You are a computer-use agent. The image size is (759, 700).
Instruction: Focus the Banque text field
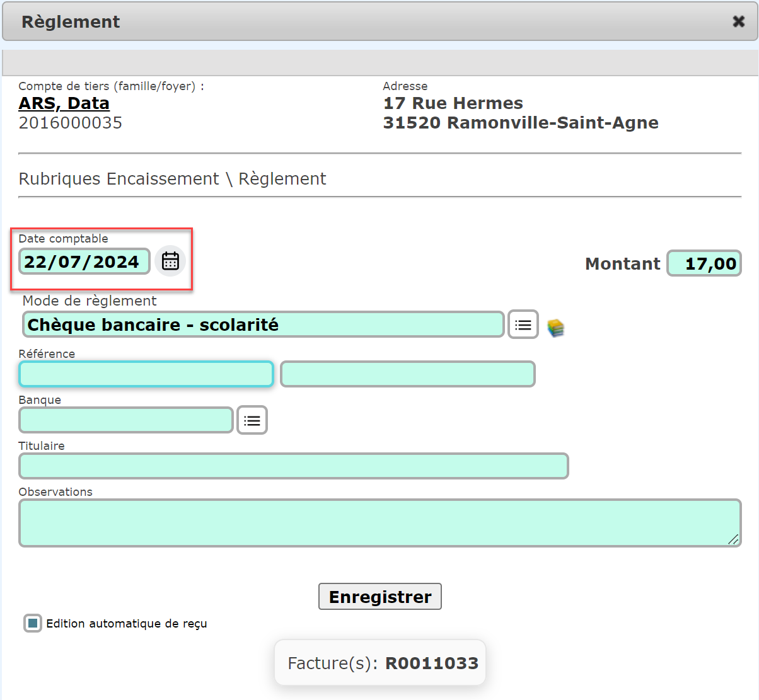click(126, 420)
